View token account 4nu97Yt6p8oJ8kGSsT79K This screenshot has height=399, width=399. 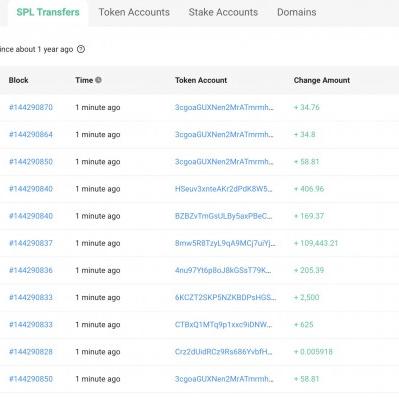click(x=223, y=270)
